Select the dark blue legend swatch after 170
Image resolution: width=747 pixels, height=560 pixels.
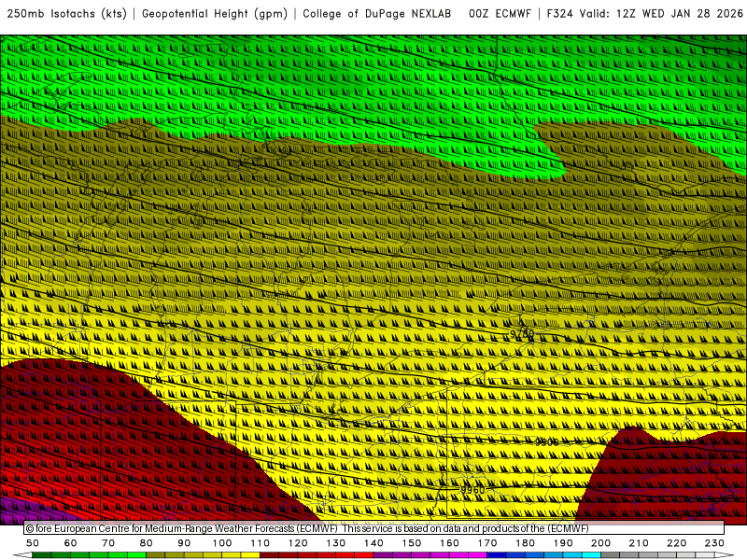click(x=497, y=555)
